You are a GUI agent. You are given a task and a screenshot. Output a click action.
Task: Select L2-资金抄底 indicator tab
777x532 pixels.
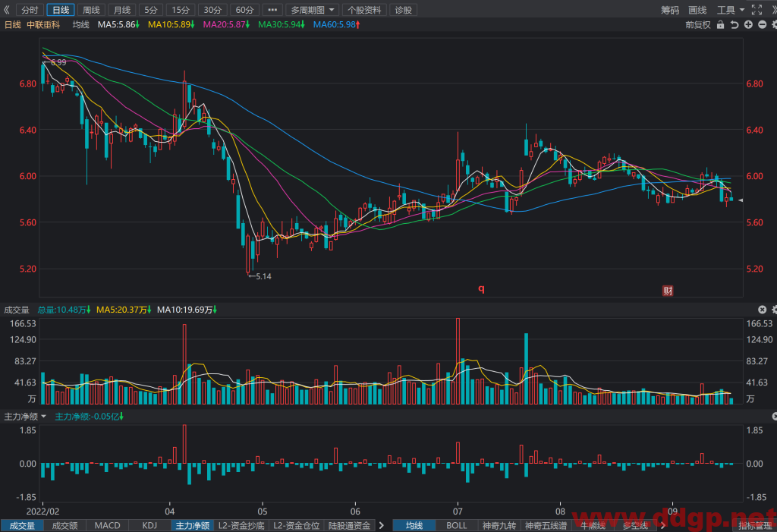241,526
